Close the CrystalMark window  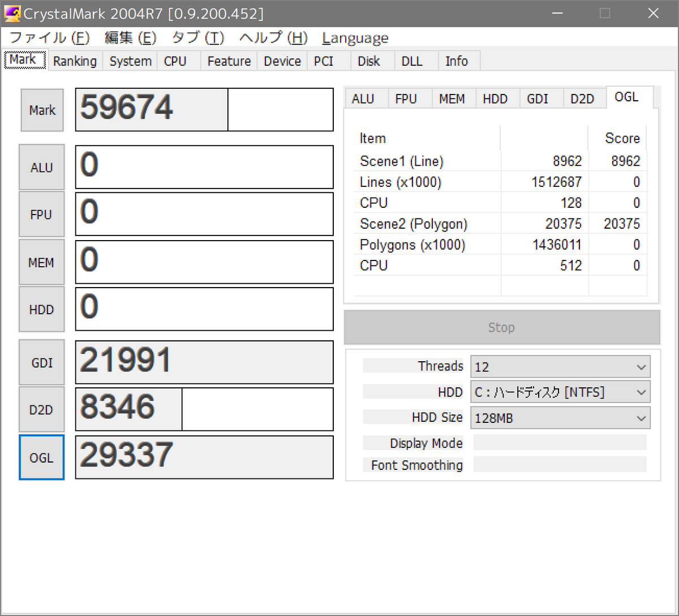click(x=653, y=13)
